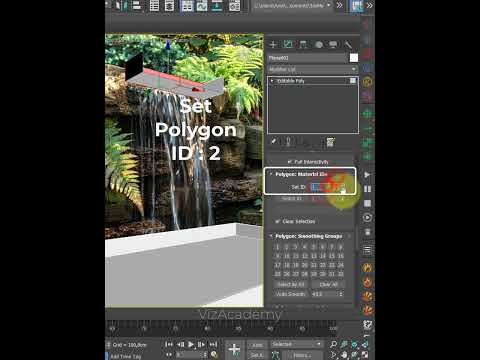Toggle smoothing group 17 button

point(277,265)
